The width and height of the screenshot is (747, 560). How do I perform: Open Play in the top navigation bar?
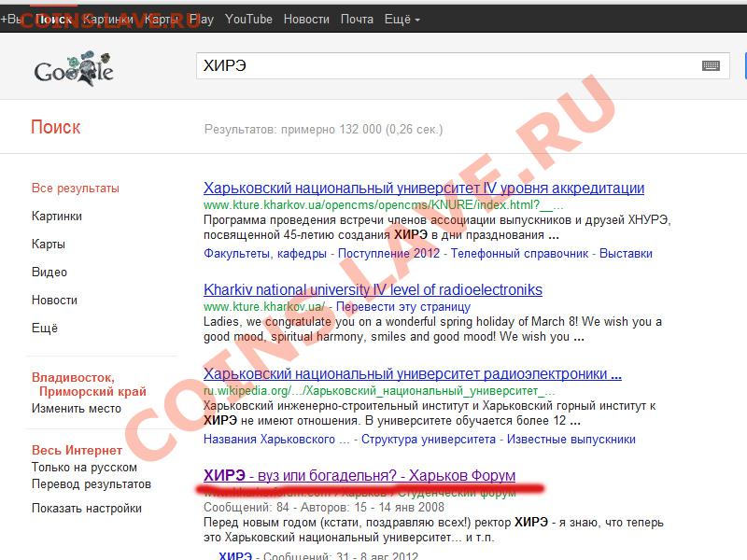click(x=202, y=19)
